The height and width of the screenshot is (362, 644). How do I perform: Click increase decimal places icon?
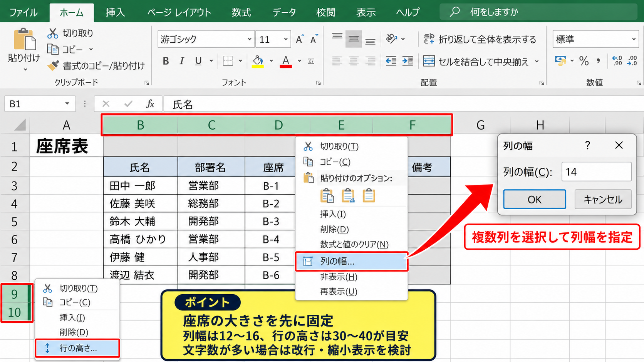(617, 61)
